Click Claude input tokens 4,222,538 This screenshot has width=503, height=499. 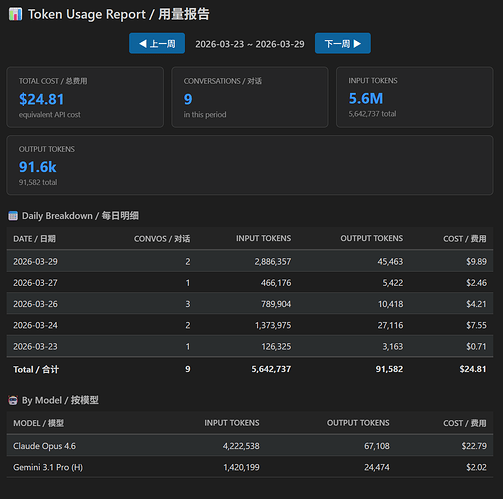241,446
